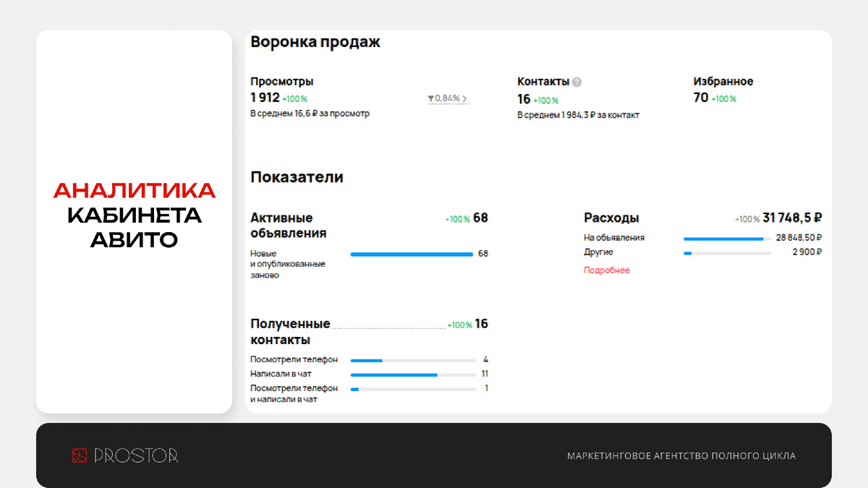Click the contacts value 16 in funnel

tap(524, 99)
